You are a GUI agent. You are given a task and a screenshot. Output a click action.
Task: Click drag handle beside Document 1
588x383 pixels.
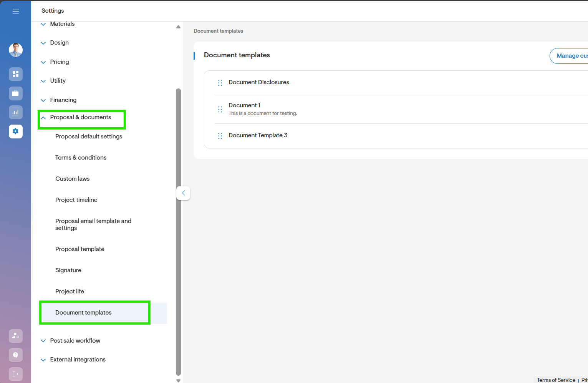tap(220, 109)
